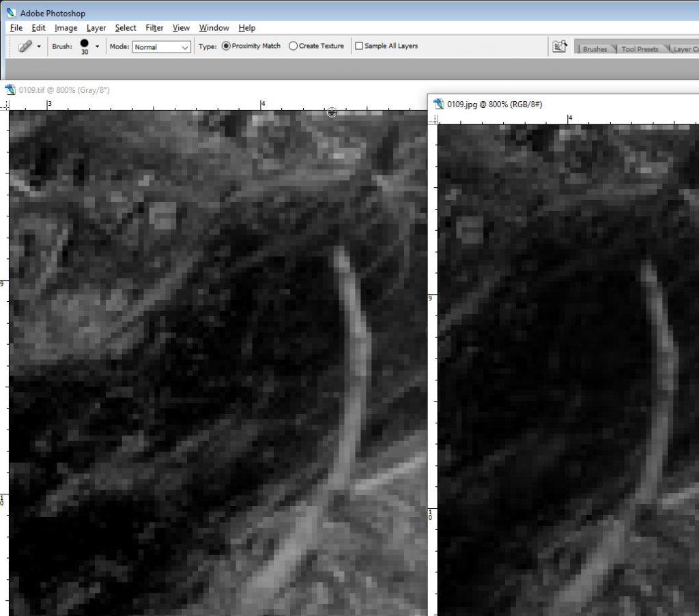Expand the Brush picker dropdown arrow
Screen dimensions: 699x616
click(x=97, y=46)
